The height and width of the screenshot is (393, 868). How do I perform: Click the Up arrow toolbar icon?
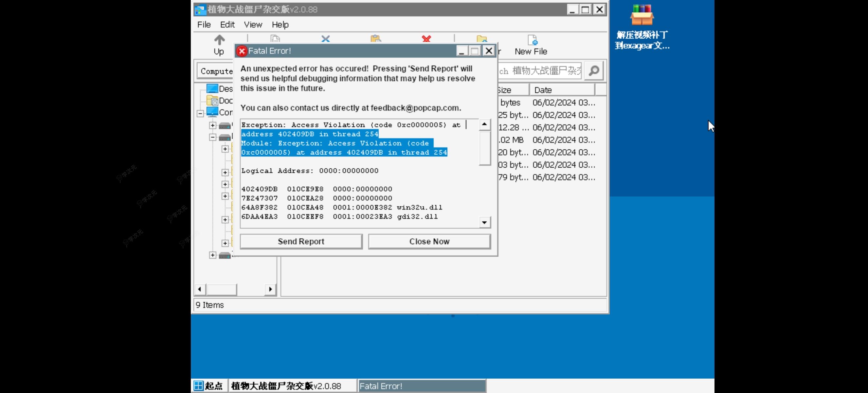(x=219, y=40)
